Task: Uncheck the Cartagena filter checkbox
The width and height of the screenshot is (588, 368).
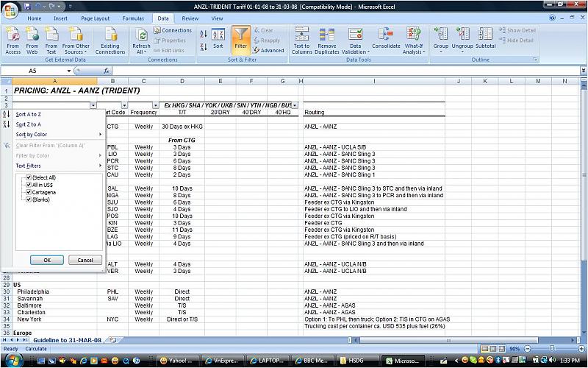Action: 29,192
